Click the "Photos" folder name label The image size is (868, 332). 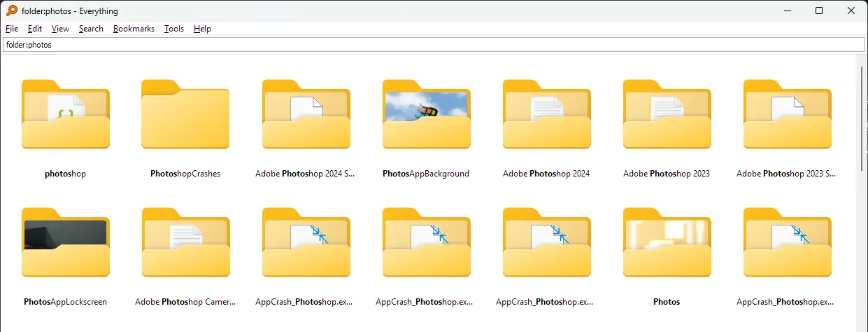click(667, 302)
